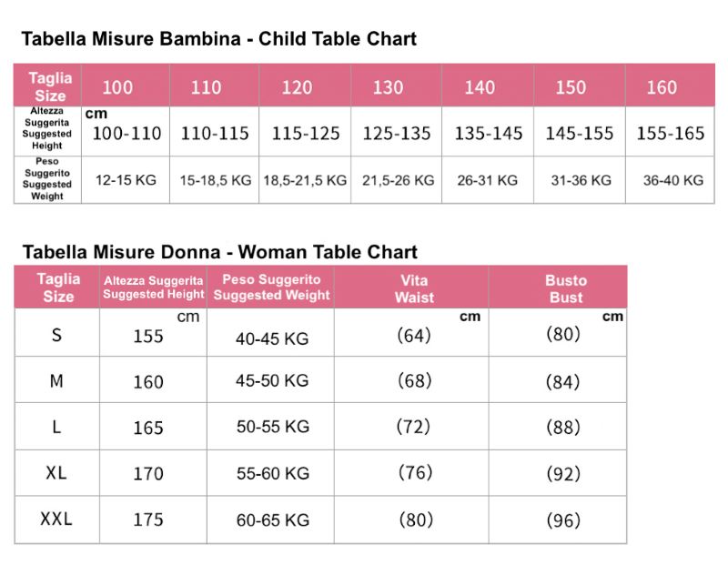Select the Peso Suggerito Suggested Weight header

click(x=271, y=288)
